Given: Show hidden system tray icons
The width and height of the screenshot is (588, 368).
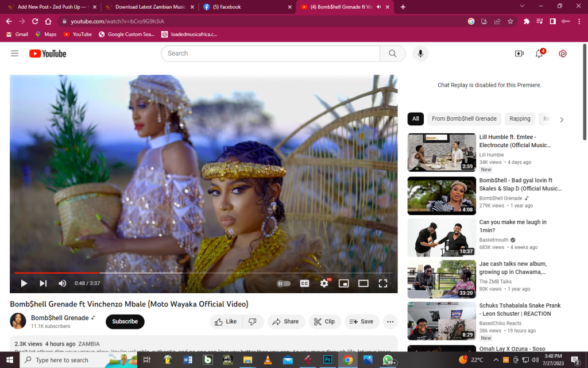Looking at the screenshot, I should pyautogui.click(x=496, y=360).
